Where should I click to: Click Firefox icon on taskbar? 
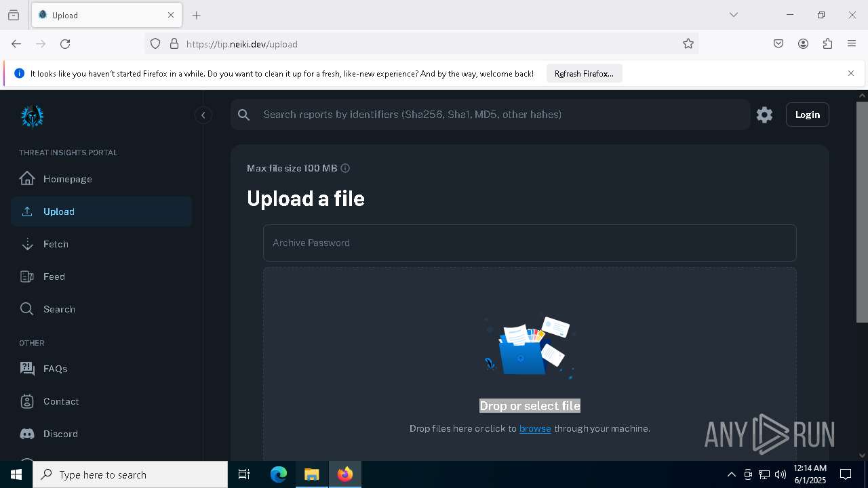tap(345, 474)
